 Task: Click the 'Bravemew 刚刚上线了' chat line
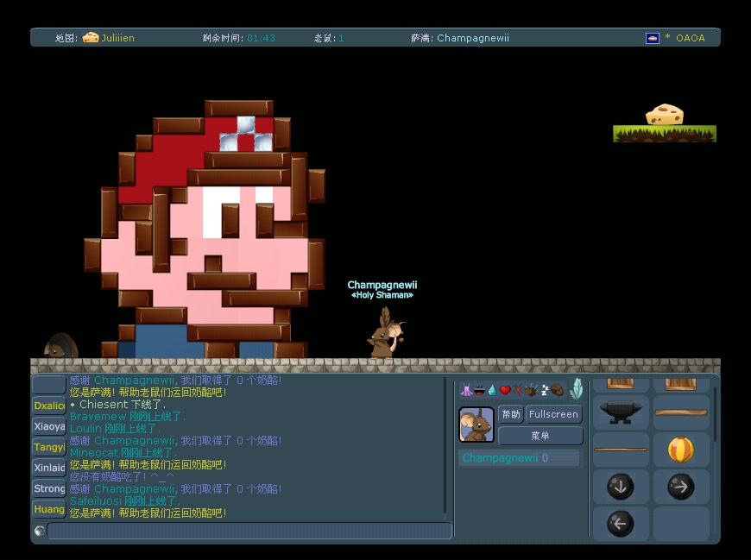point(128,417)
